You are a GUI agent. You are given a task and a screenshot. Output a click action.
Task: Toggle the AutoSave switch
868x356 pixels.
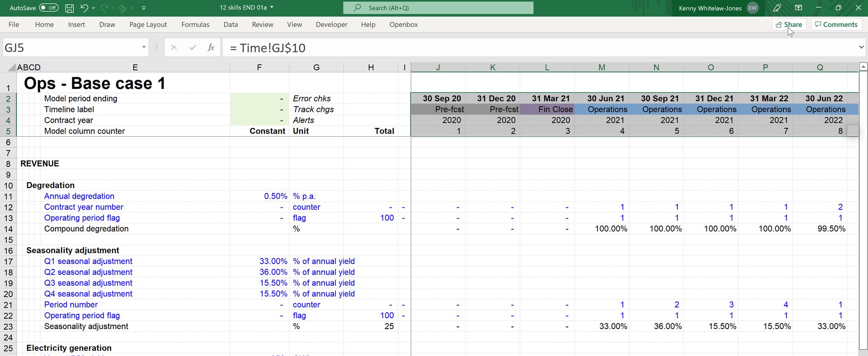tap(49, 8)
